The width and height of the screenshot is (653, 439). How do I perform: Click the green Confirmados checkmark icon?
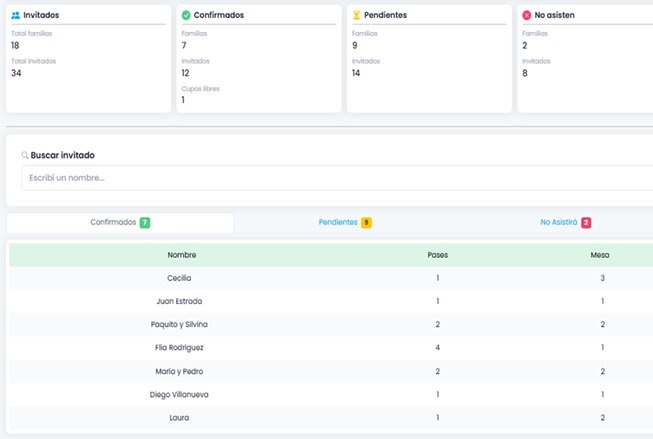(x=186, y=15)
